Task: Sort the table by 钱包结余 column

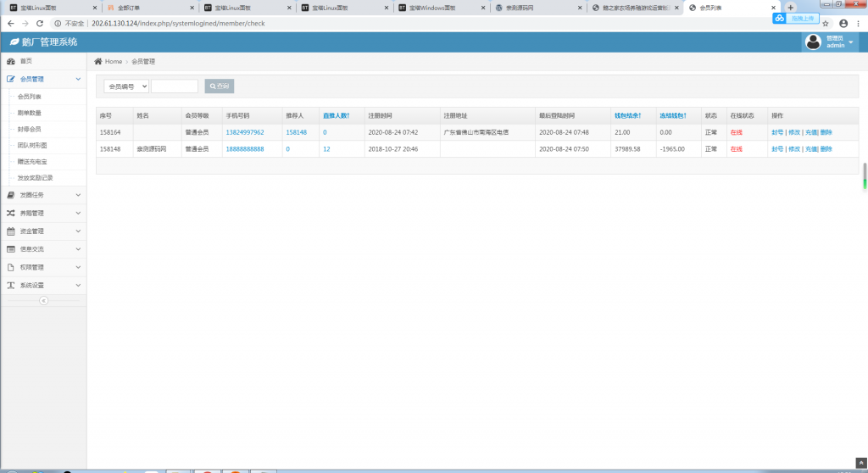Action: coord(627,115)
